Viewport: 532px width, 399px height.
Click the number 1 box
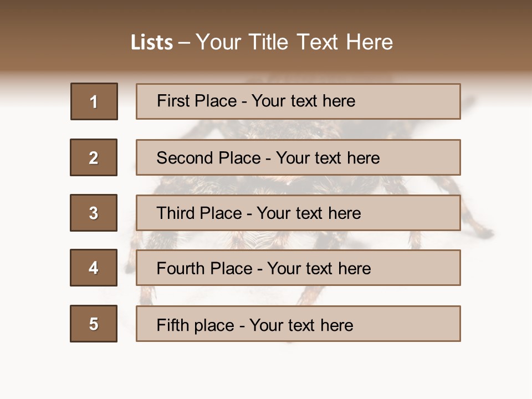click(x=94, y=101)
